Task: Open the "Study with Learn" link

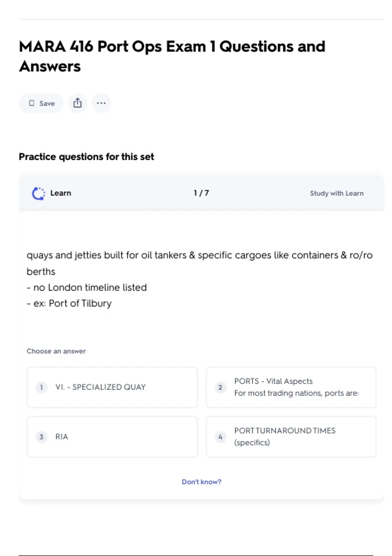Action: click(336, 193)
